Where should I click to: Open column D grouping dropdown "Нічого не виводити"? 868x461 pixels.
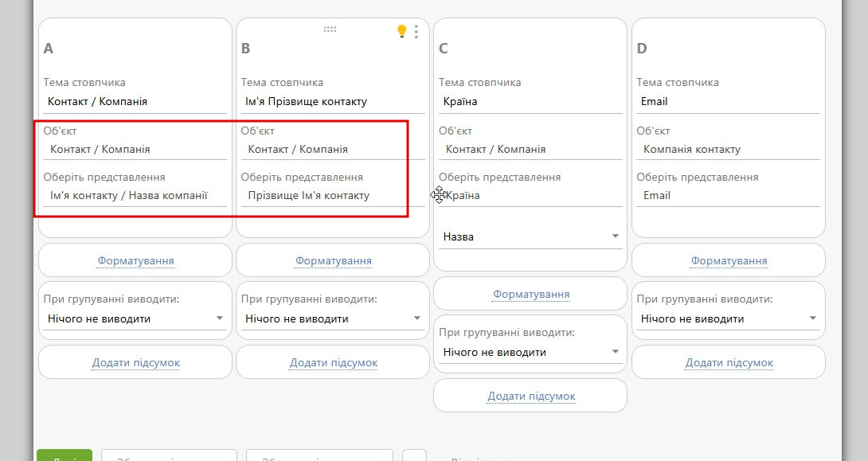tap(728, 318)
